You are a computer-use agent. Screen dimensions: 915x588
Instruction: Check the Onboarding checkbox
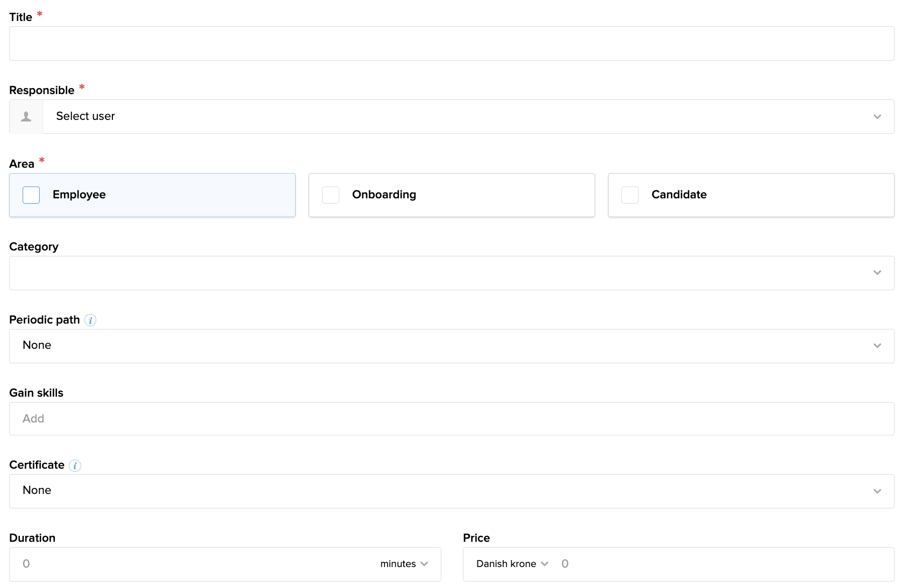331,195
